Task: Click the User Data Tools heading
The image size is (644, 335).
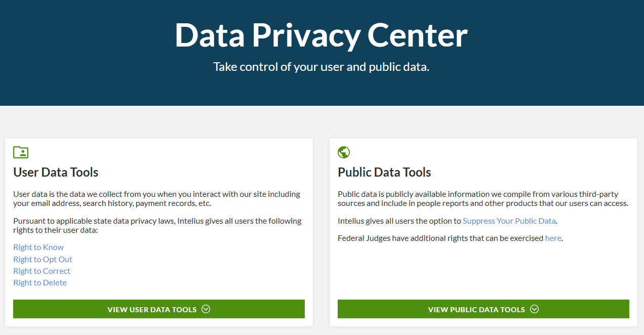Action: [56, 172]
